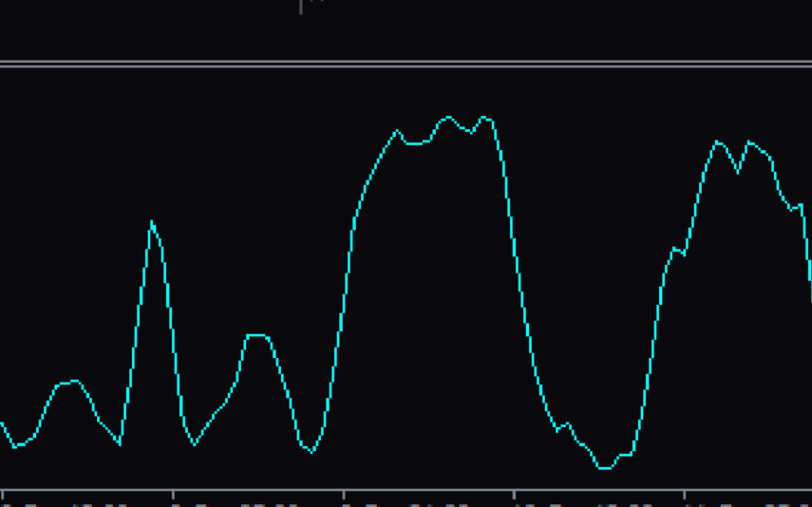The height and width of the screenshot is (507, 812).
Task: Click the small vertical tick at the top edge
Action: coord(301,7)
